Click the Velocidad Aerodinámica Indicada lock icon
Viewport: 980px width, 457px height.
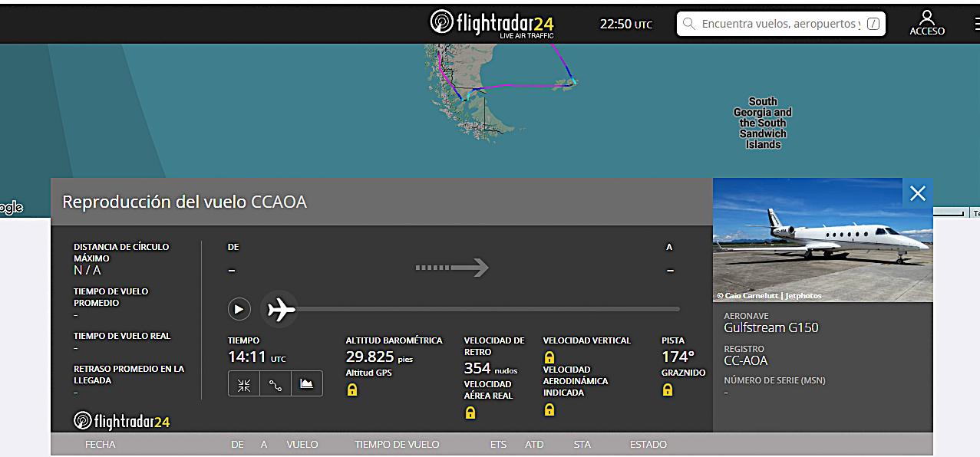549,409
